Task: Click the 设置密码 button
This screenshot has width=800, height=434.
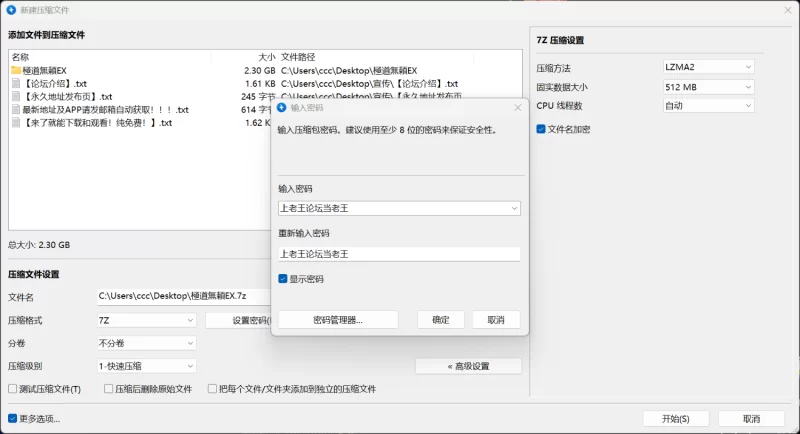Action: point(239,320)
